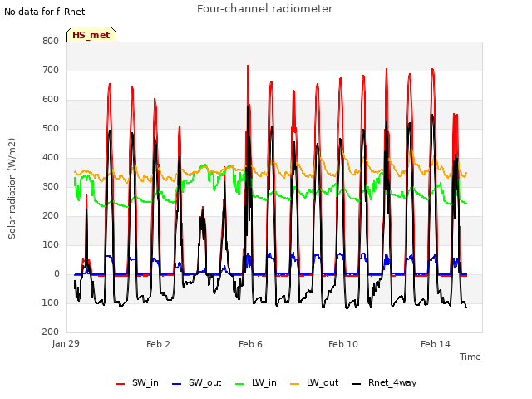Click the HS_met annotation label
Screen dimensions: 532x399
91,35
